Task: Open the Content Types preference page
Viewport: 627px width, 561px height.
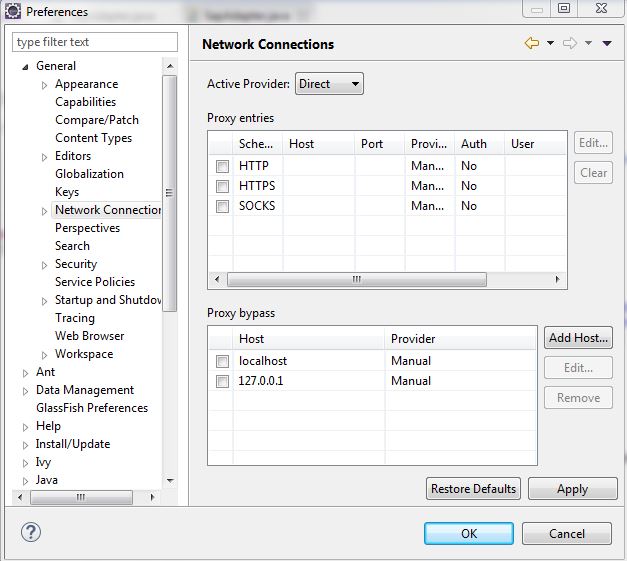Action: [94, 138]
